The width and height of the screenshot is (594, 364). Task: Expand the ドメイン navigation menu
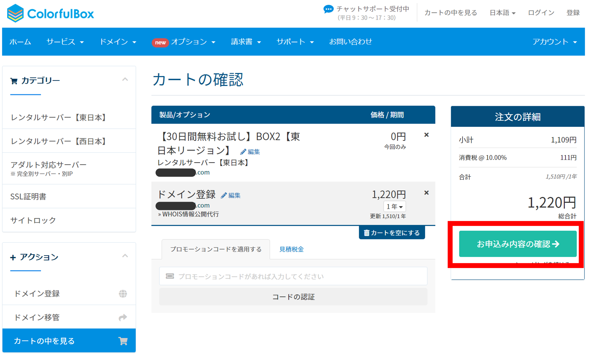[118, 42]
